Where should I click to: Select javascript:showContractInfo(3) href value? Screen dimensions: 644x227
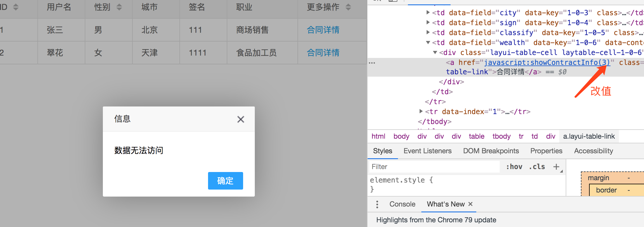(547, 62)
